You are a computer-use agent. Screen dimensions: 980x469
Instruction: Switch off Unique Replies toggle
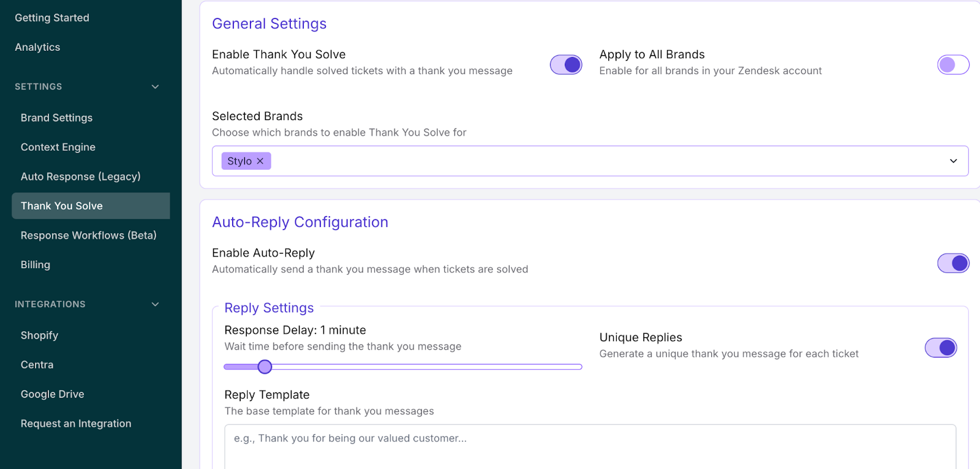(x=941, y=348)
